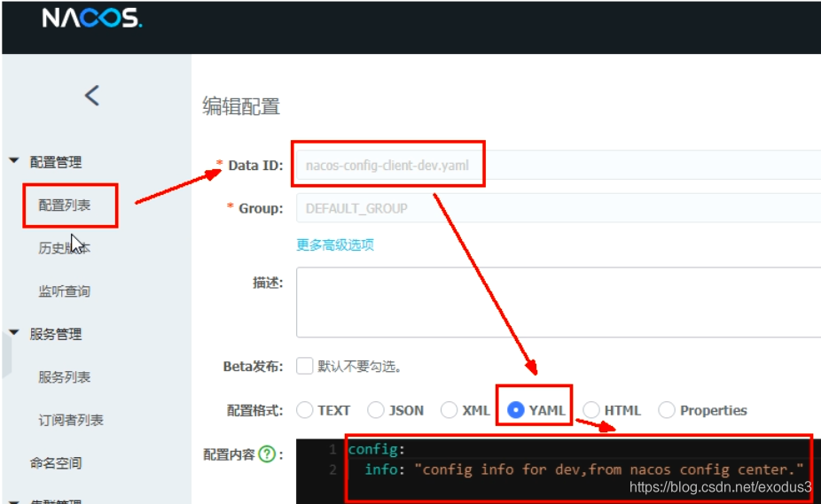Image resolution: width=821 pixels, height=504 pixels.
Task: Select JSON config format
Action: click(x=375, y=410)
